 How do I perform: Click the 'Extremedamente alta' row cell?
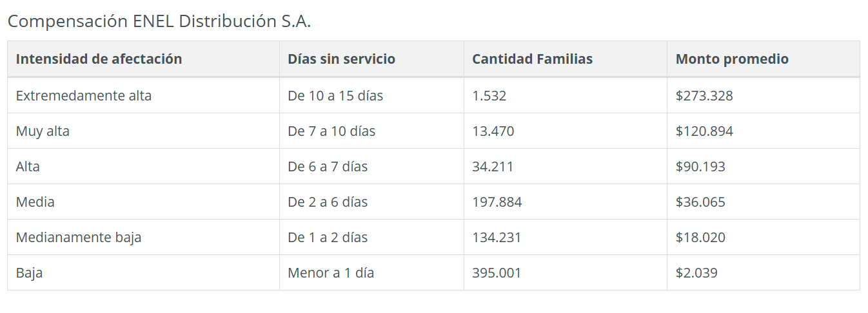[84, 96]
